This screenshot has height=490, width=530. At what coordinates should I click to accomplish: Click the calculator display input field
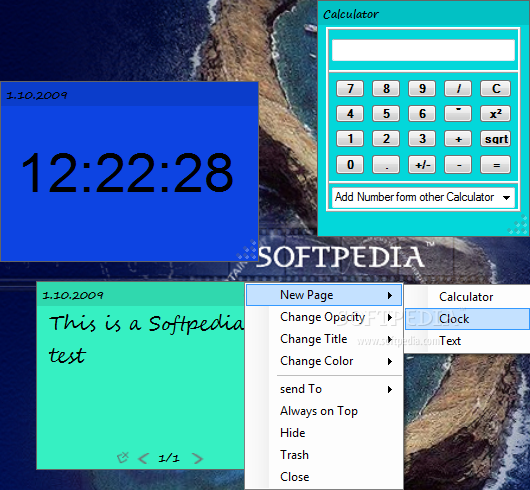click(423, 50)
